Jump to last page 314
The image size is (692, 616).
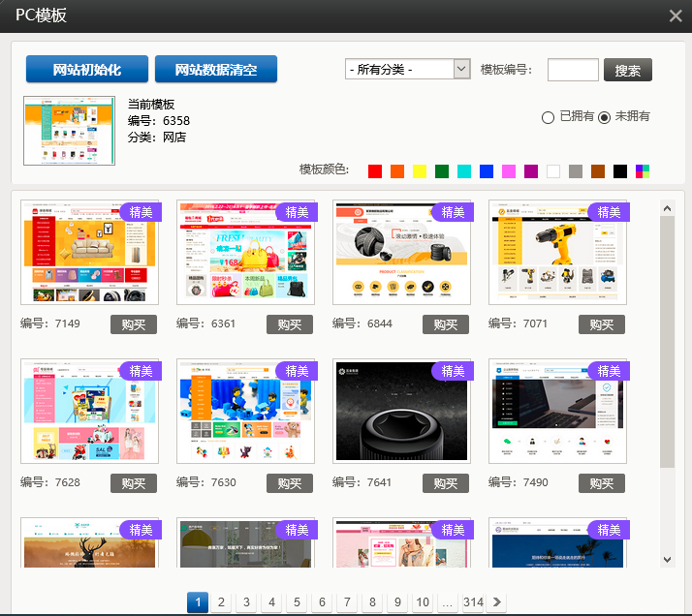(x=473, y=602)
